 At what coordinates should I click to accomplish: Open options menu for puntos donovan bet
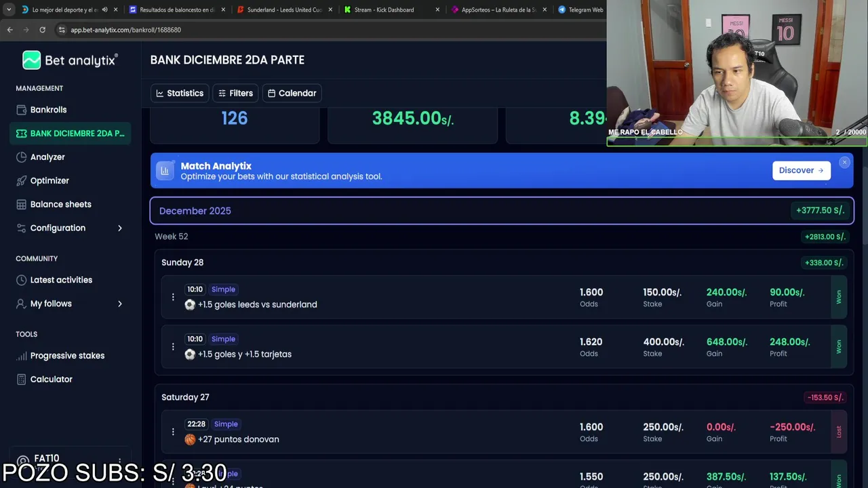pos(173,432)
